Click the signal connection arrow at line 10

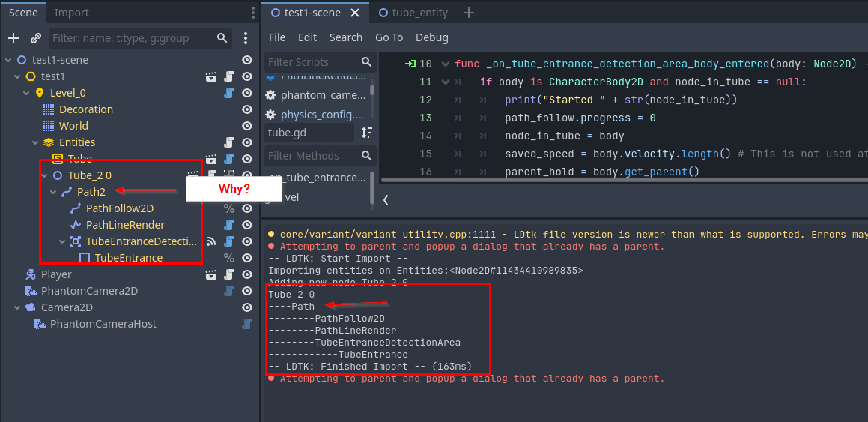pos(410,64)
